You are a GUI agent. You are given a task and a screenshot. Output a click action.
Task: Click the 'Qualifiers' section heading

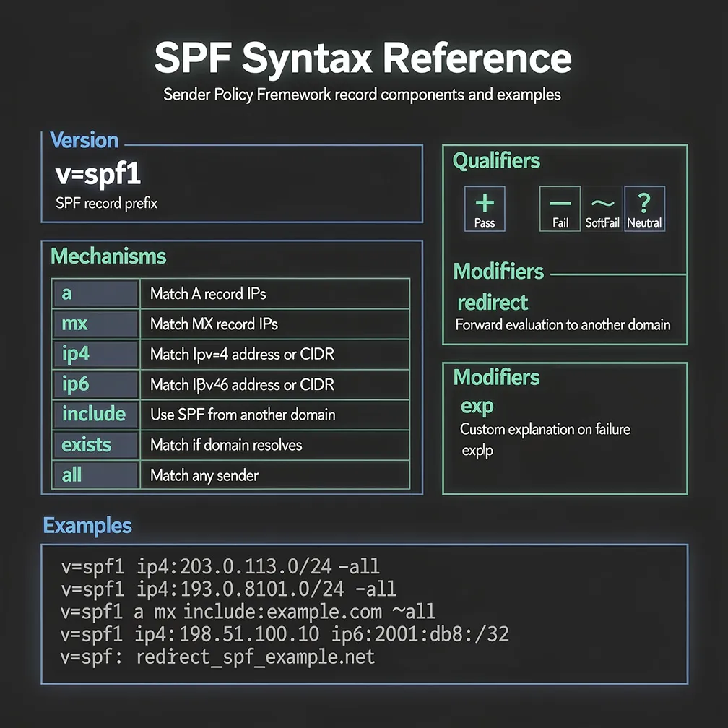coord(496,161)
